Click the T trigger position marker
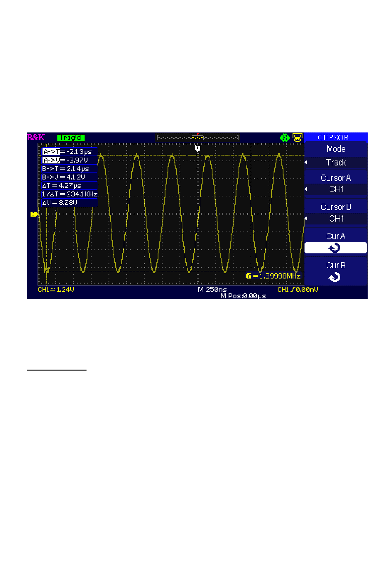The height and width of the screenshot is (588, 392). coord(198,148)
